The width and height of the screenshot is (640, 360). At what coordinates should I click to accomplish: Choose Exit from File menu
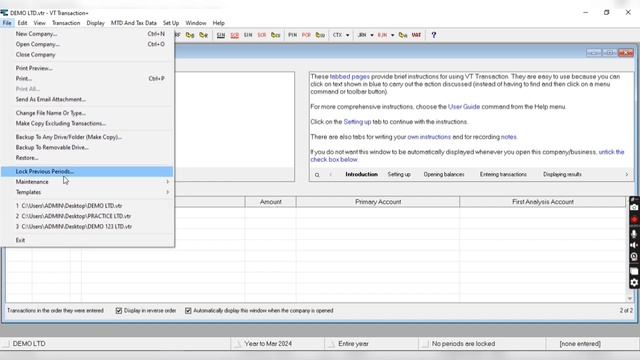(87, 240)
